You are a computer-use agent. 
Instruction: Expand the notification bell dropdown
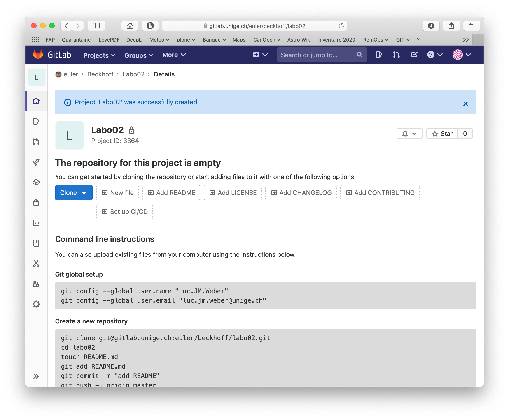coord(409,134)
